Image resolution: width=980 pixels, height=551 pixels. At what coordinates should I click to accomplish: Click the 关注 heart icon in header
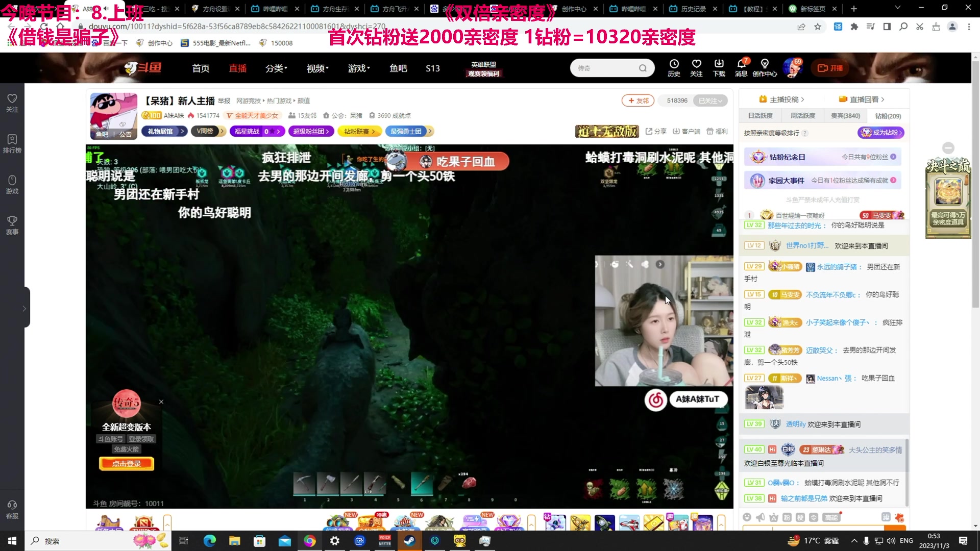point(696,67)
